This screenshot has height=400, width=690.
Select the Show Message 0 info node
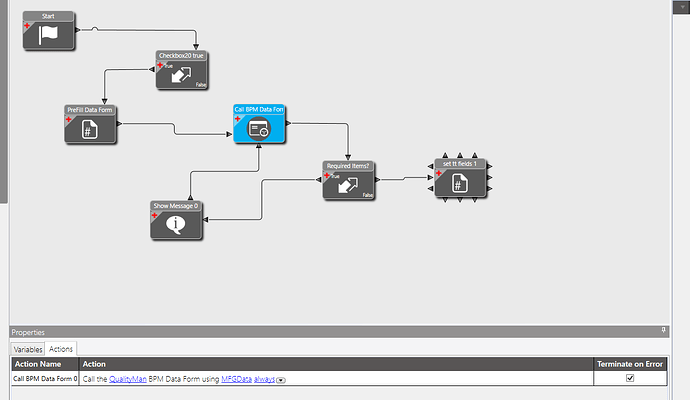[x=176, y=220]
